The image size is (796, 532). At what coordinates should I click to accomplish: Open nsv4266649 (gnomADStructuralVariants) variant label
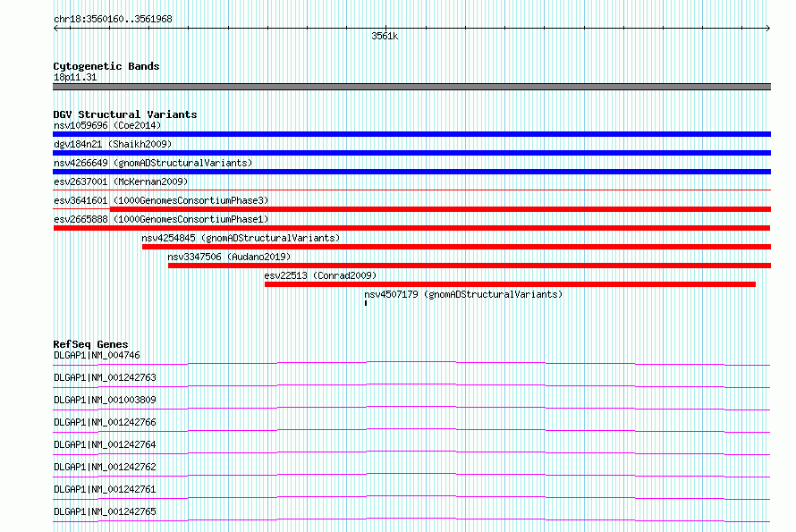point(153,163)
